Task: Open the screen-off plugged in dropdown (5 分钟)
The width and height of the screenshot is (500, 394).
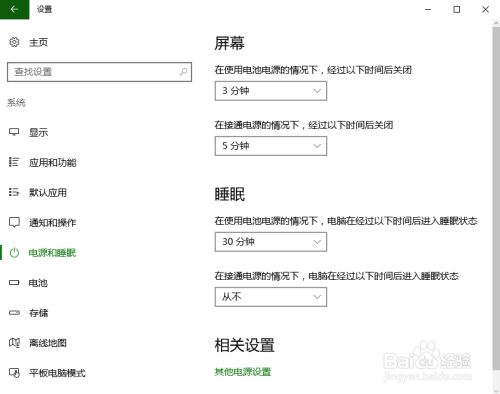Action: click(x=271, y=146)
